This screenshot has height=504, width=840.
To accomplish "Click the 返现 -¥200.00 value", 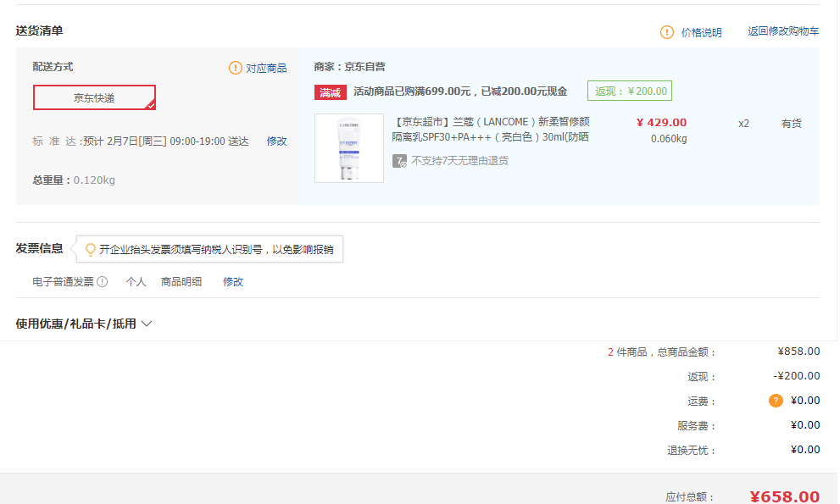I will pyautogui.click(x=797, y=376).
